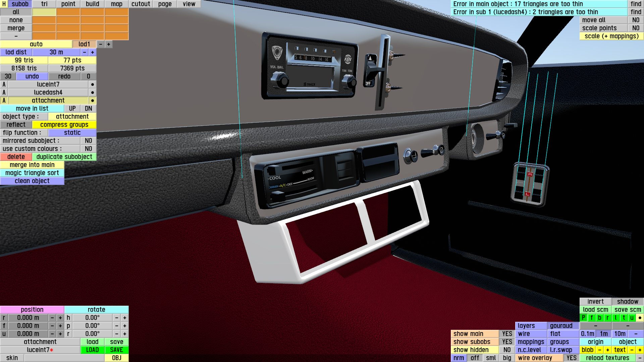Select the P perspective view button

(x=583, y=318)
